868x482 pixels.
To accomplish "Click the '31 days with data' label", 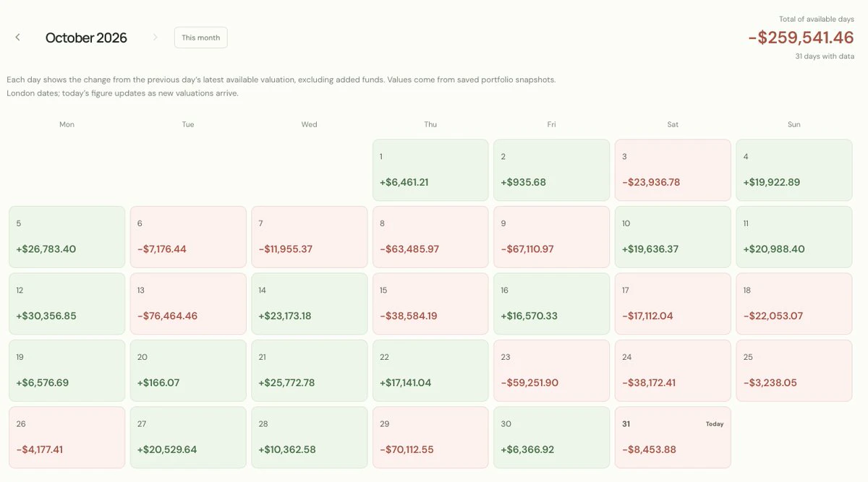I will point(825,56).
